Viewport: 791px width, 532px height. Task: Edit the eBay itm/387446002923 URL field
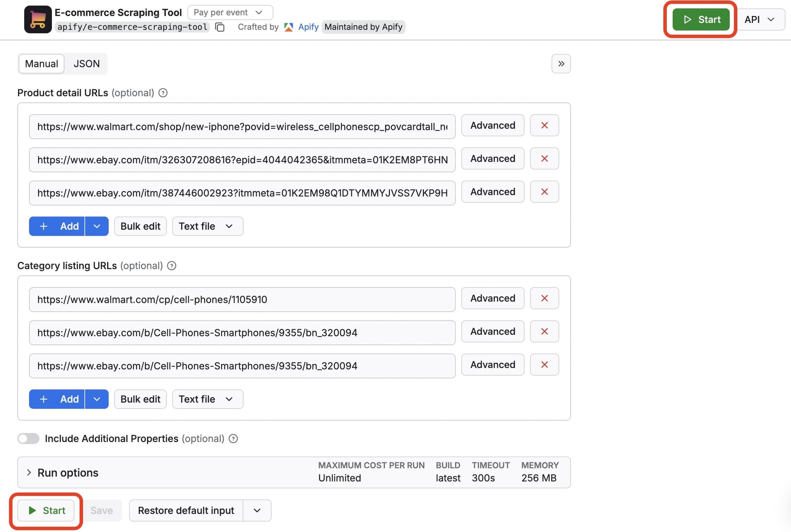[x=242, y=193]
